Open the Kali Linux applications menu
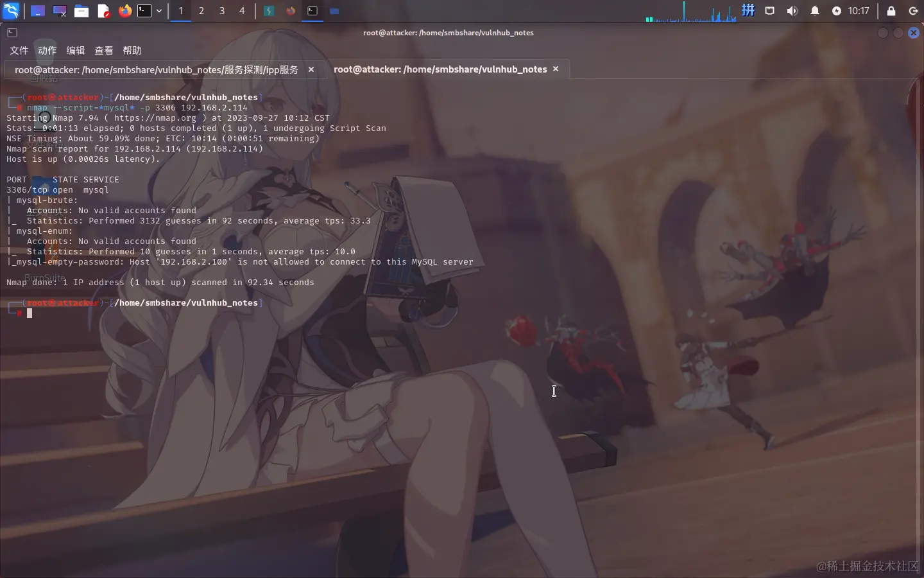 click(11, 11)
